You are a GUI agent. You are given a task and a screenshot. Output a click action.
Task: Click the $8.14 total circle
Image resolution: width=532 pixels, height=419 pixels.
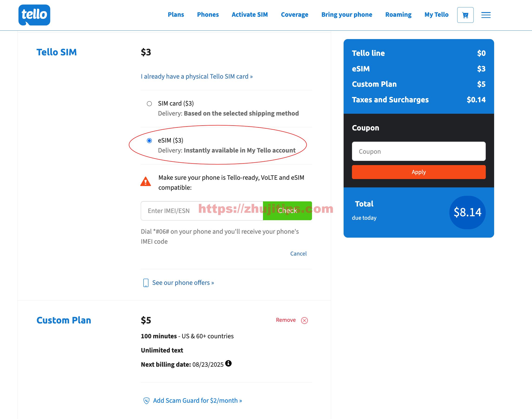[467, 213]
